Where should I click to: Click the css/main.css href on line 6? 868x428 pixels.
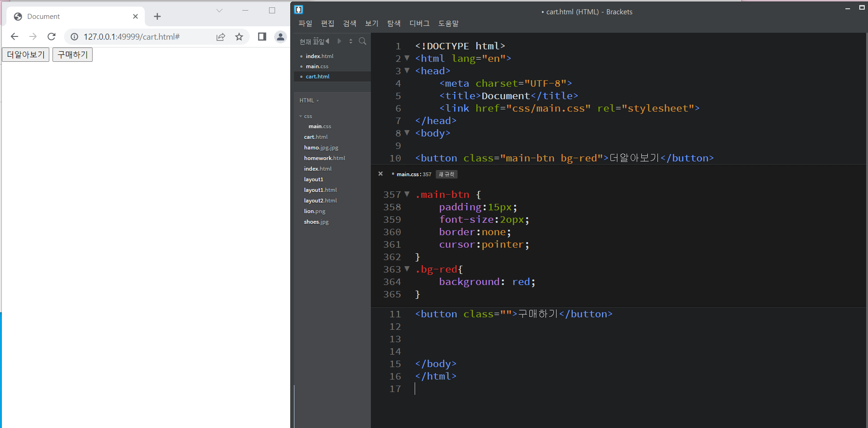pyautogui.click(x=548, y=108)
